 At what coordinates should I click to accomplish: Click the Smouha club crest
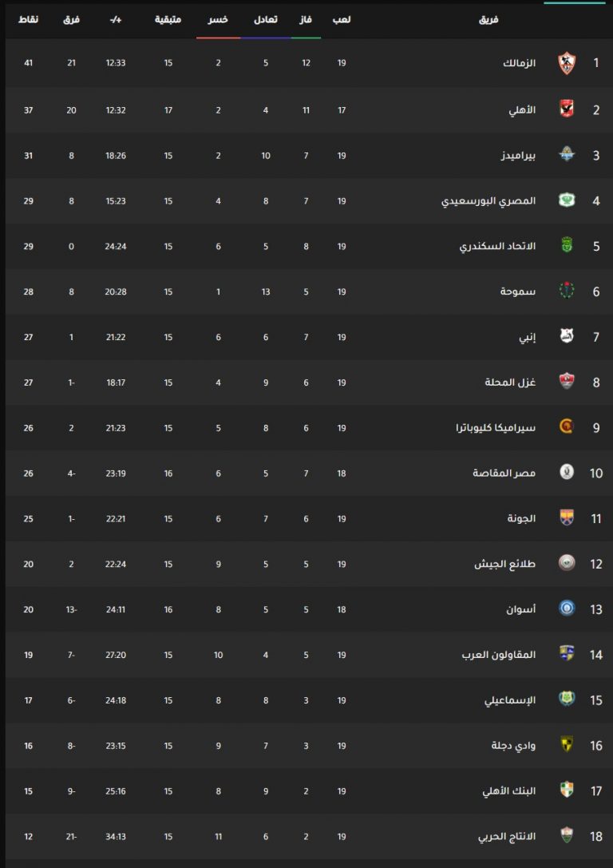coord(567,291)
